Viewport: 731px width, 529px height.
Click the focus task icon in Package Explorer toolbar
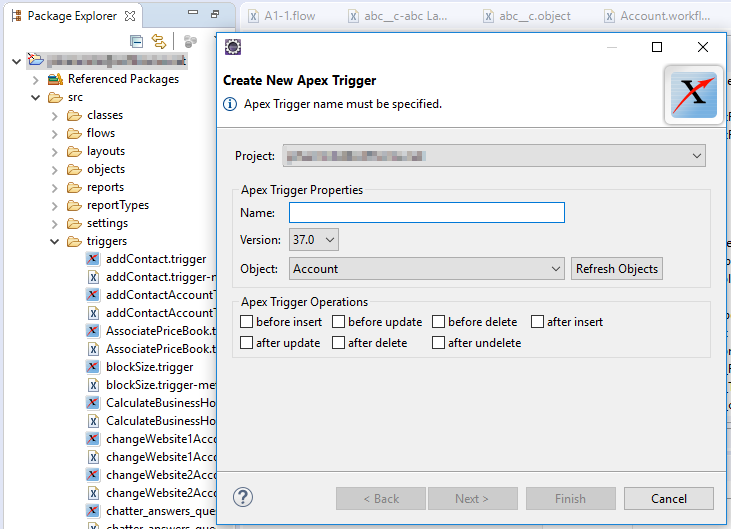tap(190, 41)
